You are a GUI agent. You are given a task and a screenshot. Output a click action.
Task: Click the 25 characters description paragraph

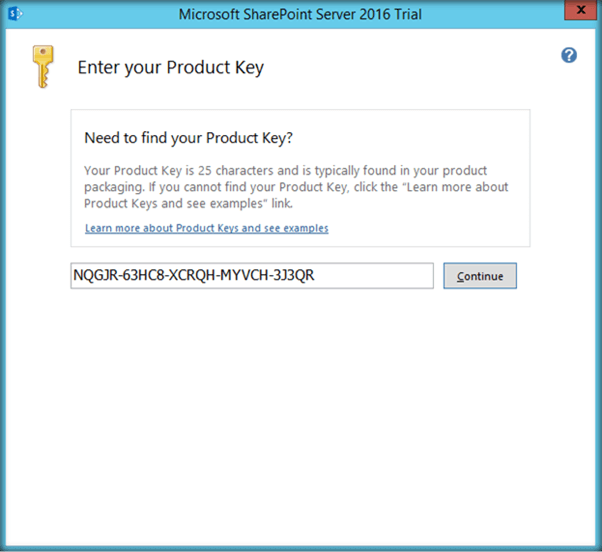pos(297,187)
